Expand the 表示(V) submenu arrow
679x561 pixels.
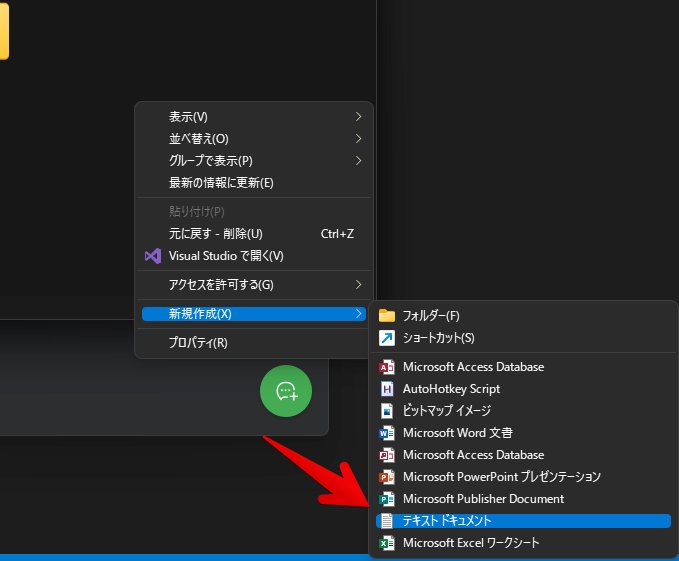pyautogui.click(x=358, y=116)
